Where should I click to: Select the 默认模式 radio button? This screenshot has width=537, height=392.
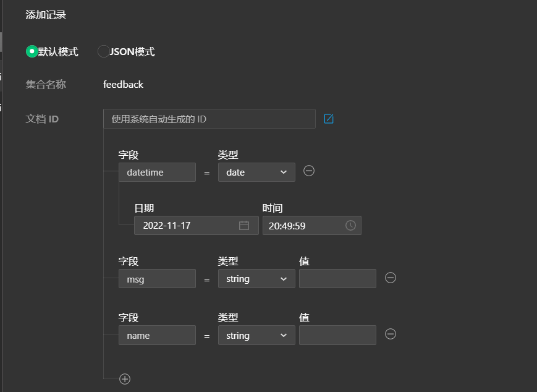pyautogui.click(x=32, y=51)
